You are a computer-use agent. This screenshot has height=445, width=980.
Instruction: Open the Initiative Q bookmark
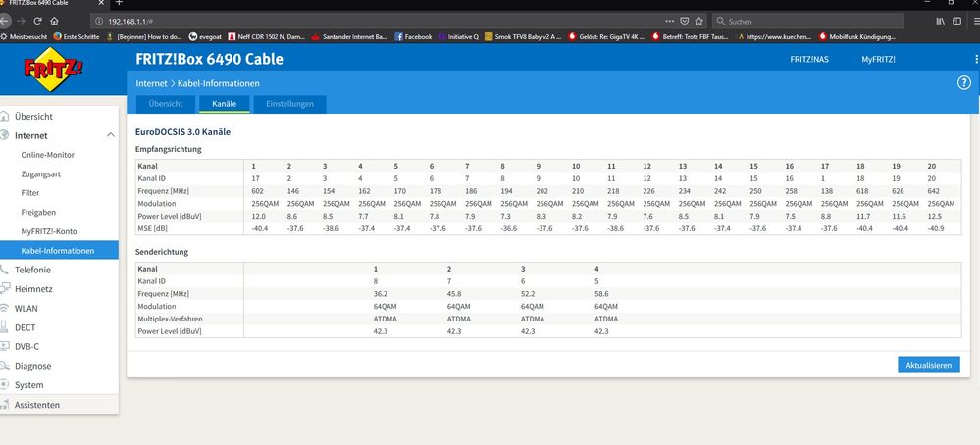click(x=458, y=37)
